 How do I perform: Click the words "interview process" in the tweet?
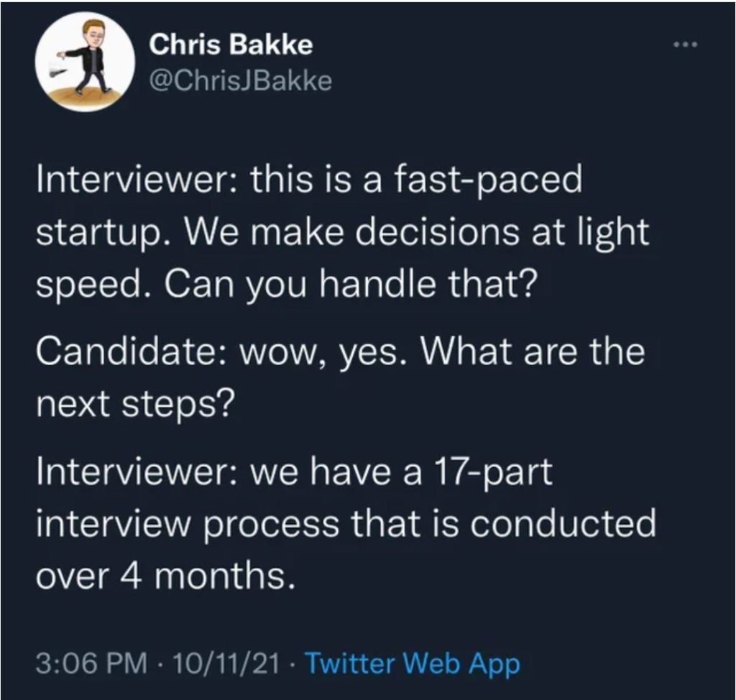[188, 524]
